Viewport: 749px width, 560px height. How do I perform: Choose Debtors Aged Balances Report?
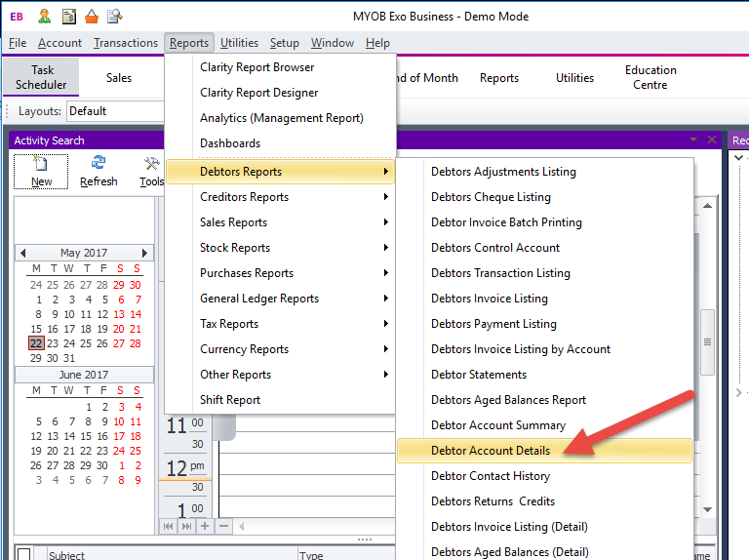pos(544,399)
